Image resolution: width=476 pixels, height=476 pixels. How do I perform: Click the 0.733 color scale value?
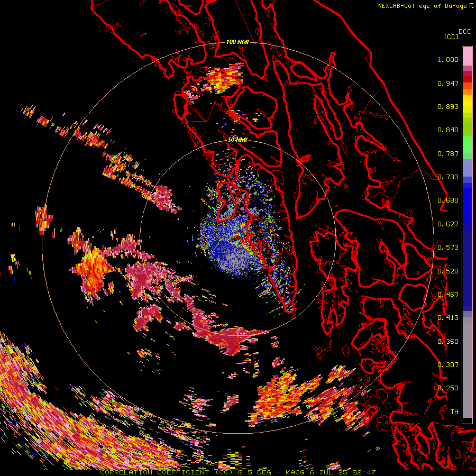448,177
